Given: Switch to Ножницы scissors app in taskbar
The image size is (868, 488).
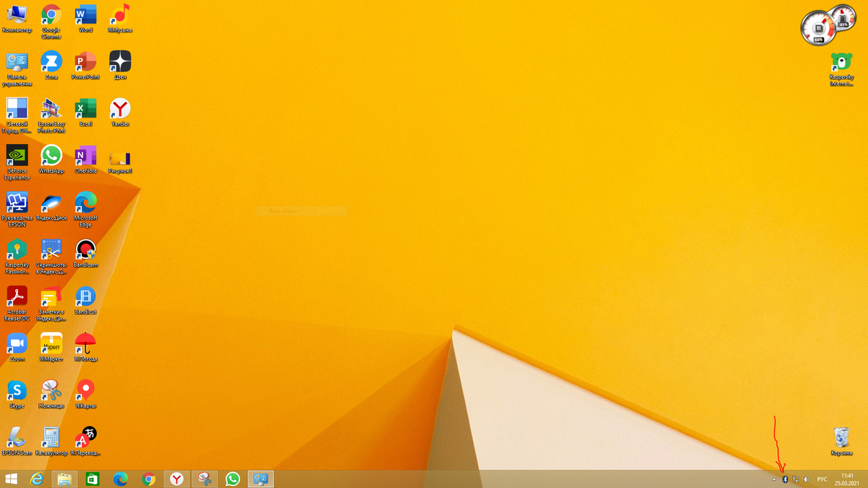Looking at the screenshot, I should [205, 479].
